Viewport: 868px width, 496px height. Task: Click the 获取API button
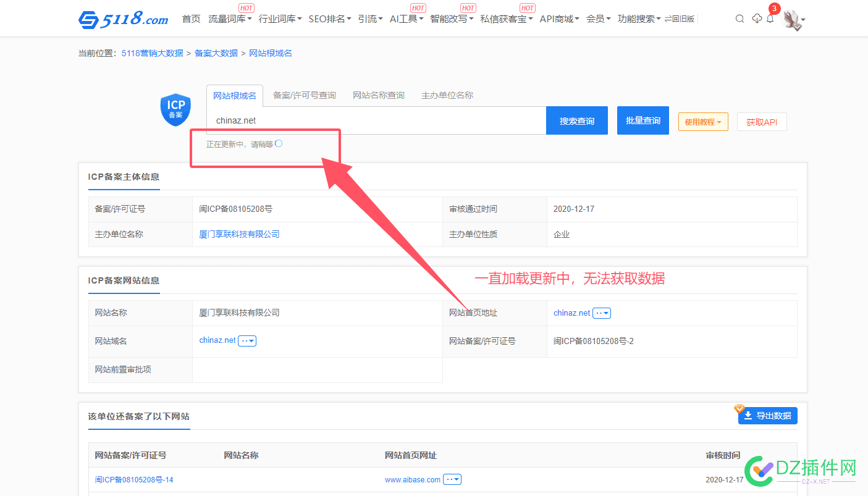762,122
